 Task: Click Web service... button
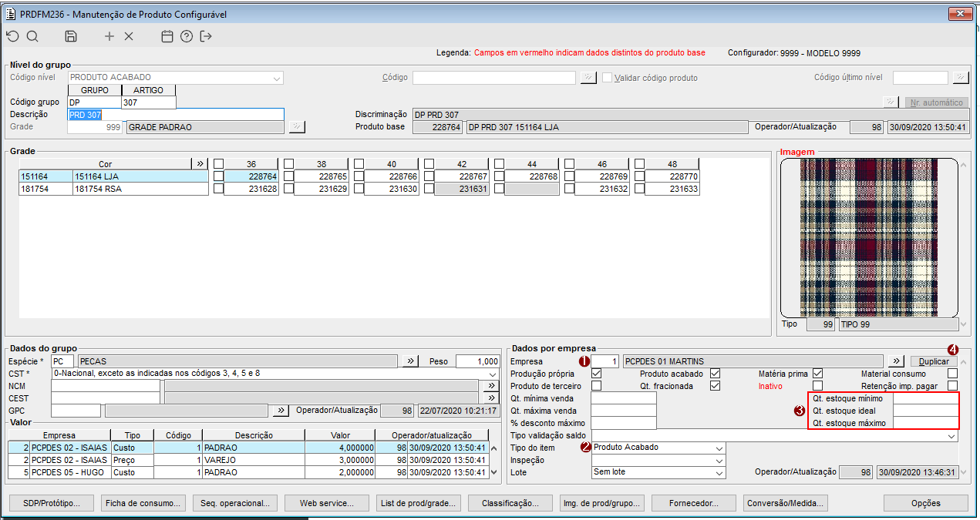tap(327, 503)
